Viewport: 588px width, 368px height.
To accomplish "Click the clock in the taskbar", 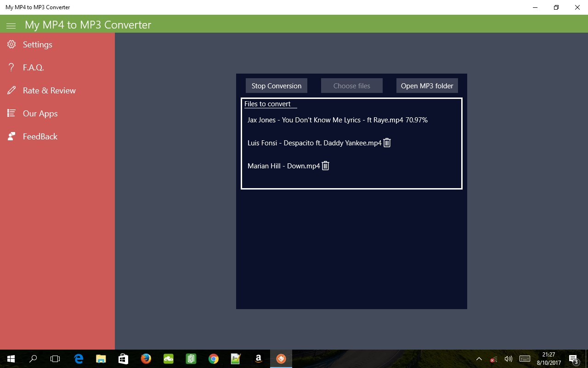I will (x=549, y=359).
